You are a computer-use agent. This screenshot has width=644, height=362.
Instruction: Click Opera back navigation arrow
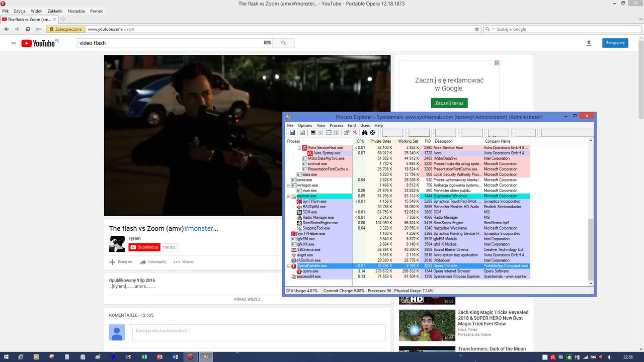coord(7,29)
